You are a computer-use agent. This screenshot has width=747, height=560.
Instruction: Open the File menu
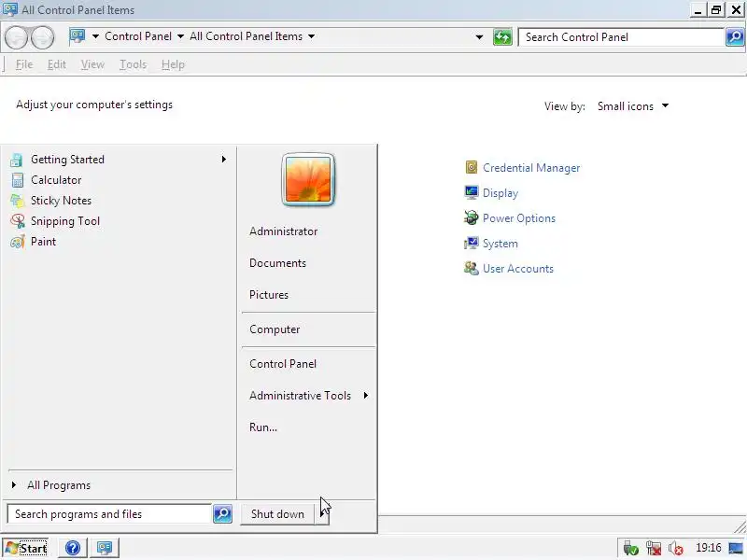24,64
